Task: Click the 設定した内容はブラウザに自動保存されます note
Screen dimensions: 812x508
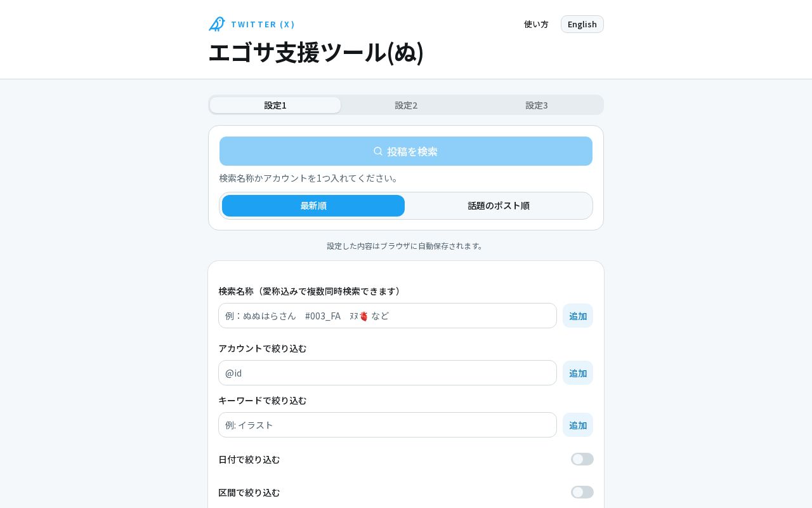Action: coord(406,246)
